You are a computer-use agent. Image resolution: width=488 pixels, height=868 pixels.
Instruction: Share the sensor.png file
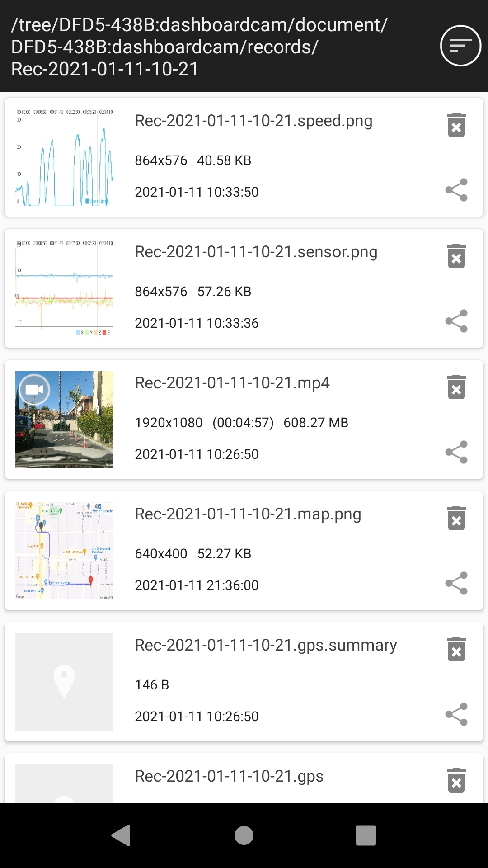pos(456,321)
